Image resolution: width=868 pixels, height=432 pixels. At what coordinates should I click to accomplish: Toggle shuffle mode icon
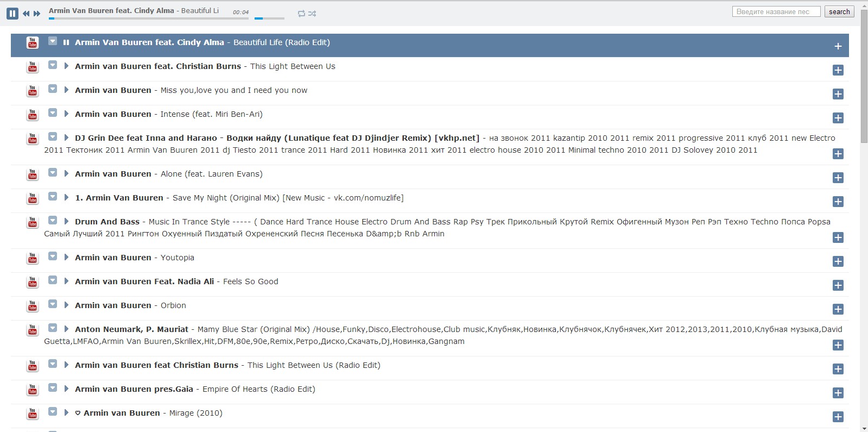[312, 14]
